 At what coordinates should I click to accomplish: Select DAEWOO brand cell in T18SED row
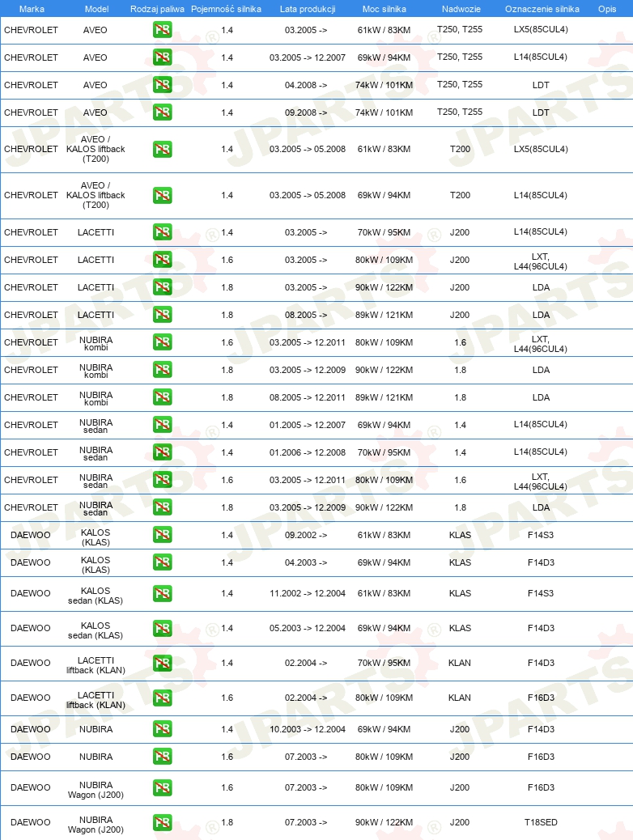31,822
